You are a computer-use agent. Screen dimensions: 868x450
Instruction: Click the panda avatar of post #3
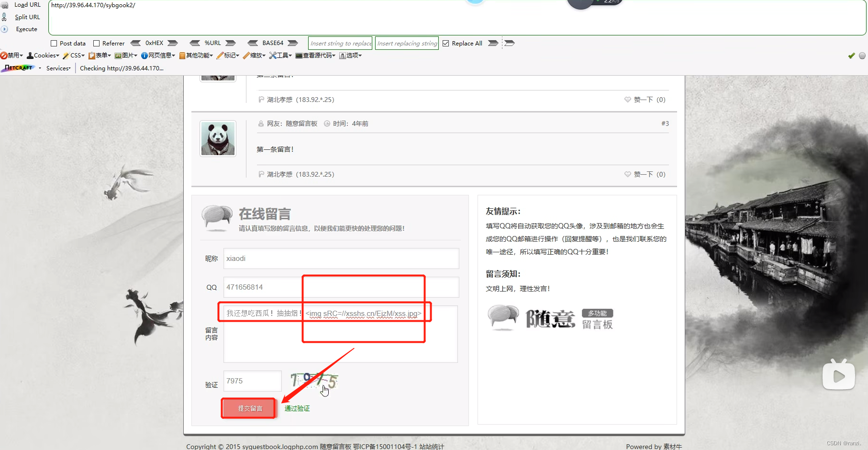218,138
